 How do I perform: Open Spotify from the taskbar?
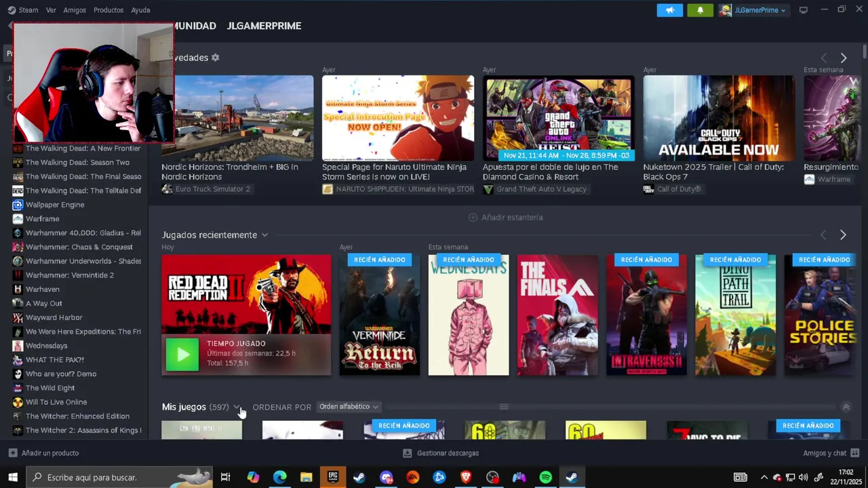click(545, 477)
